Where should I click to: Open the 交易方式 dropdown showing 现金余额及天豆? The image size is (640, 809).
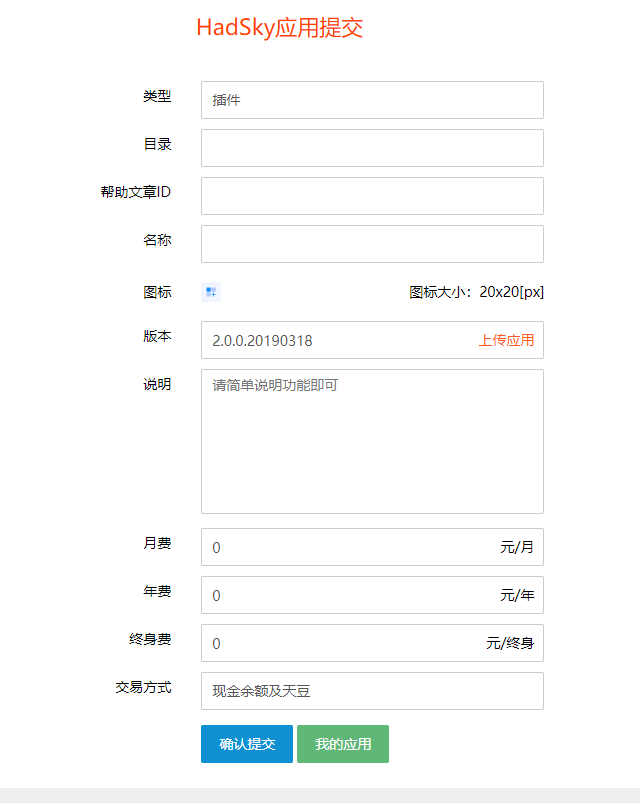pos(372,691)
